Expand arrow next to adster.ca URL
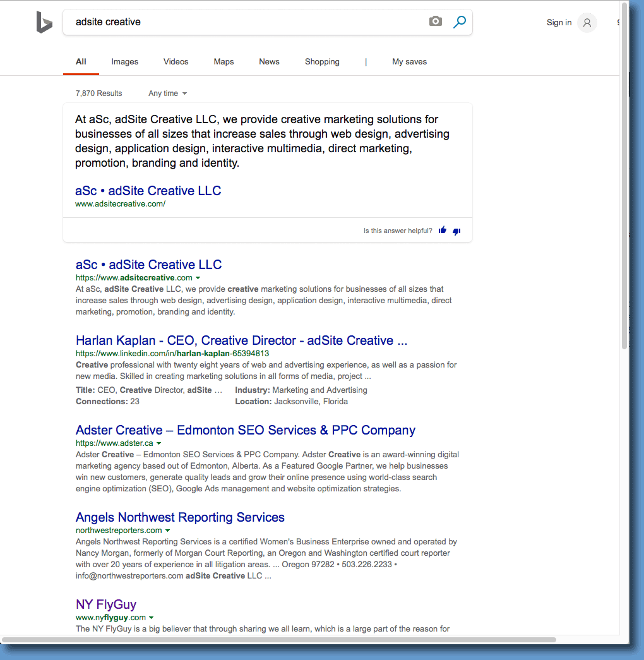Screen dimensions: 644x660 pyautogui.click(x=158, y=443)
